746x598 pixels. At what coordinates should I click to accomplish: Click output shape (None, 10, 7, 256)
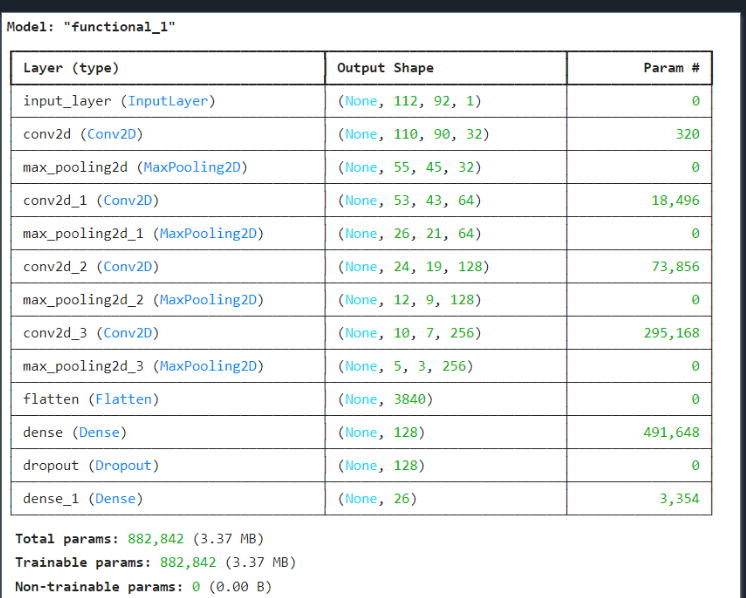coord(409,333)
